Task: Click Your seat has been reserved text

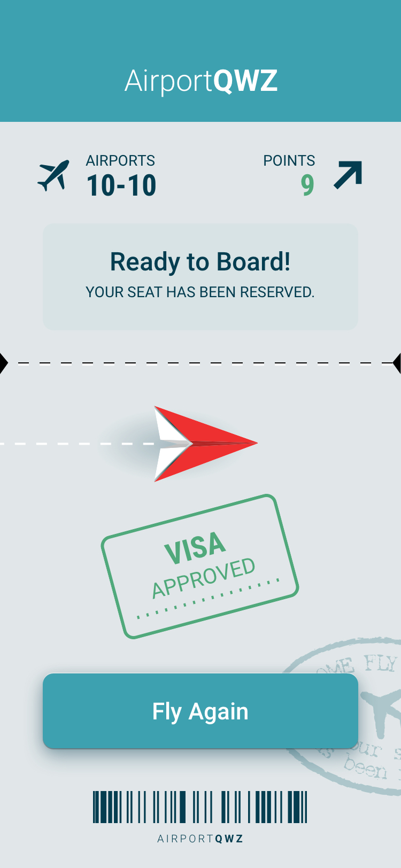Action: point(200,292)
